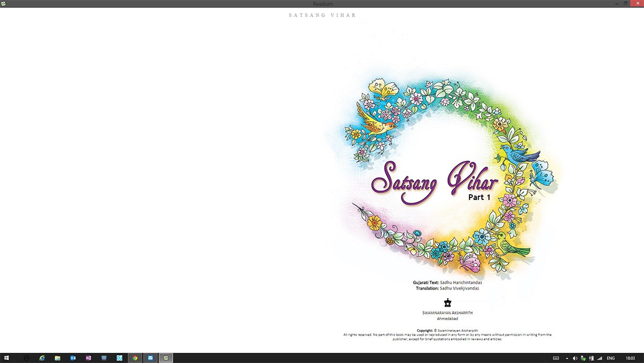The image size is (644, 363).
Task: Click the Ahmedabad text
Action: tap(448, 318)
